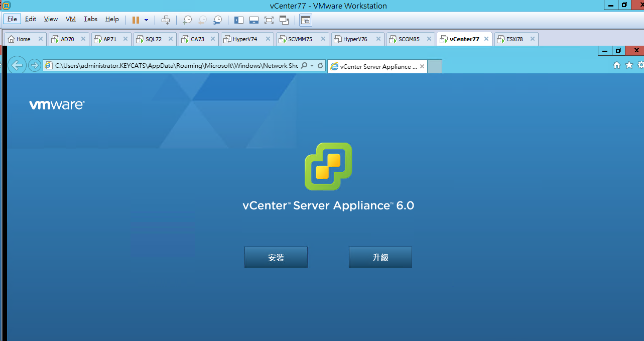644x341 pixels.
Task: Enter full screen mode
Action: pyautogui.click(x=269, y=20)
